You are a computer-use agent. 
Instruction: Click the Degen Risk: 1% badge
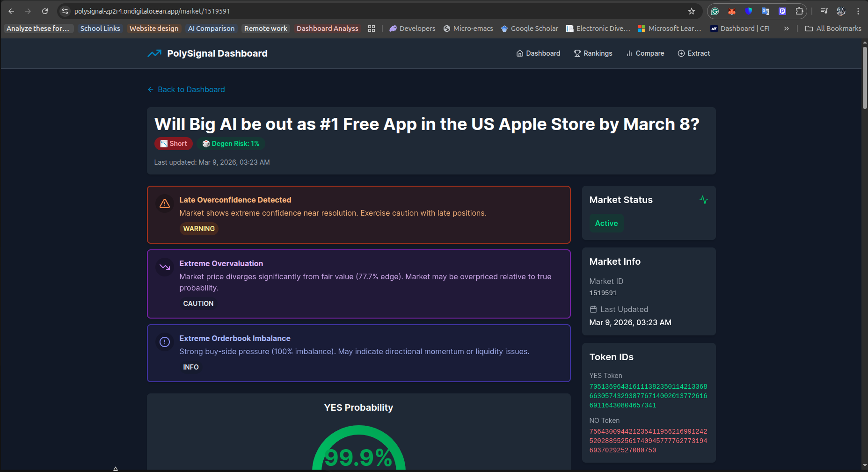click(231, 144)
